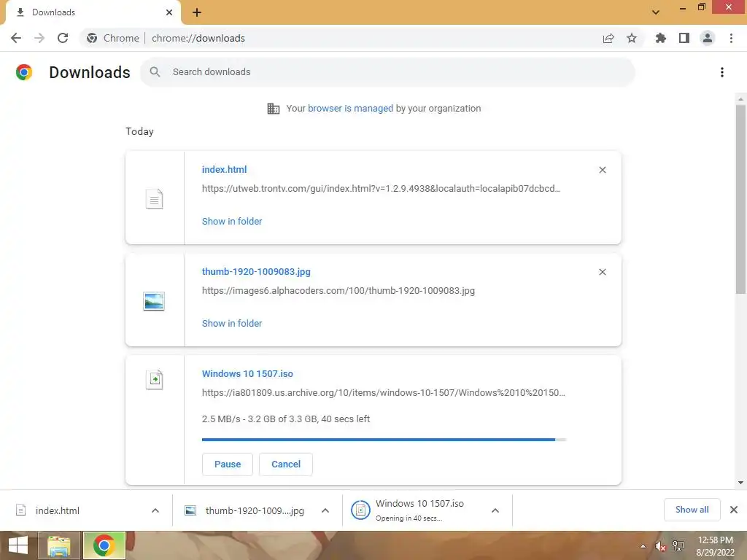The image size is (747, 560).
Task: Open the tab search chevron
Action: pyautogui.click(x=656, y=12)
